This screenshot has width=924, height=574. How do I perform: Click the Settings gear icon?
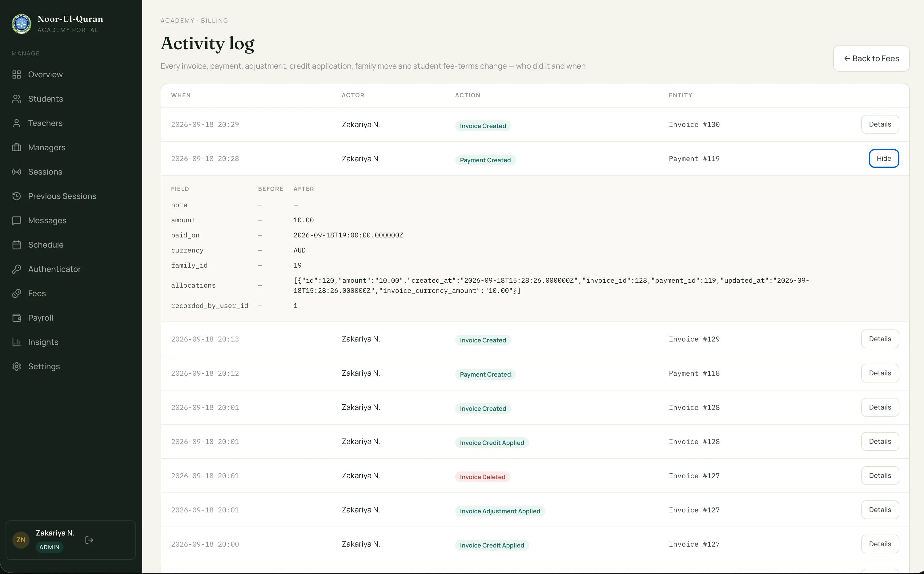pos(16,366)
